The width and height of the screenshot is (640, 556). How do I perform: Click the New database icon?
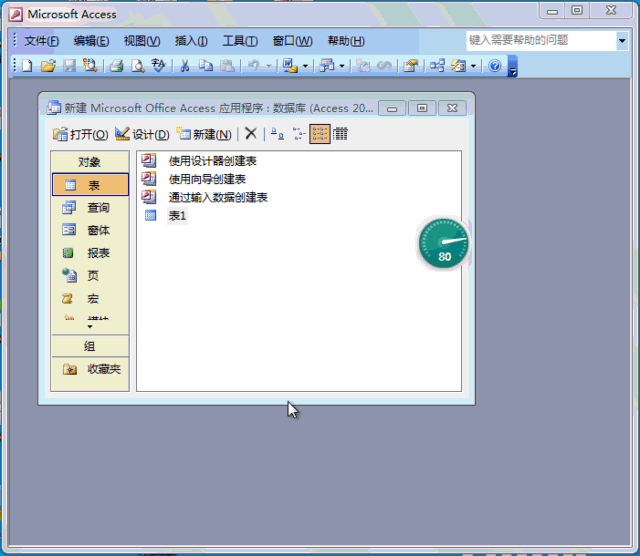pyautogui.click(x=27, y=66)
